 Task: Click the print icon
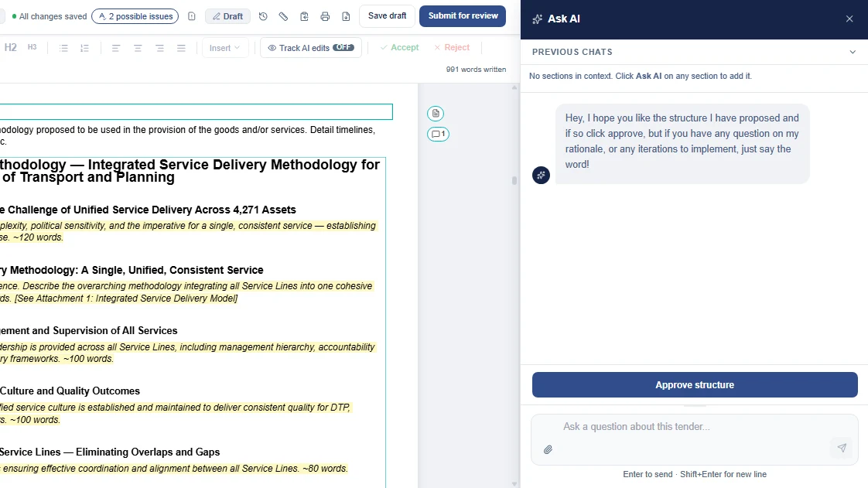[325, 16]
